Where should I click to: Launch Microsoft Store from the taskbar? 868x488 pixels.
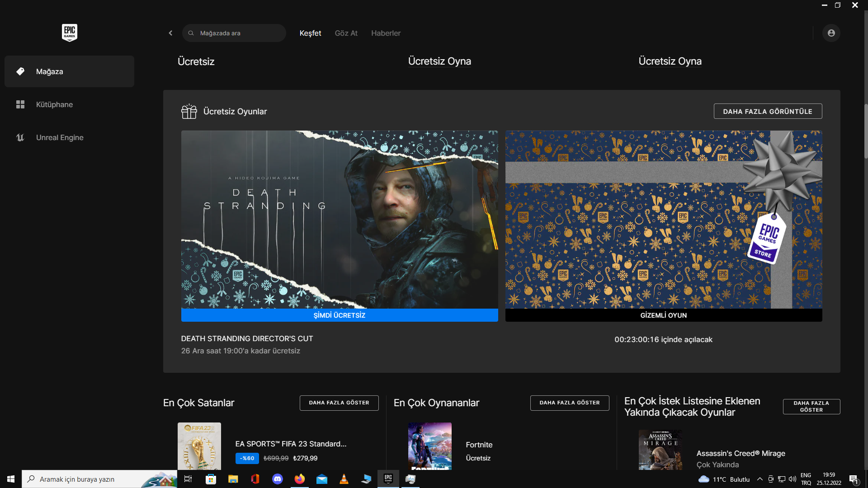pos(211,479)
